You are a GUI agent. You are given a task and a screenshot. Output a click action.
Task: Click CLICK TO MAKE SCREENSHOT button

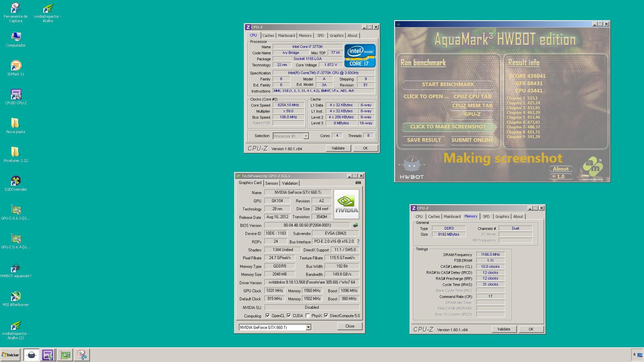pyautogui.click(x=448, y=127)
